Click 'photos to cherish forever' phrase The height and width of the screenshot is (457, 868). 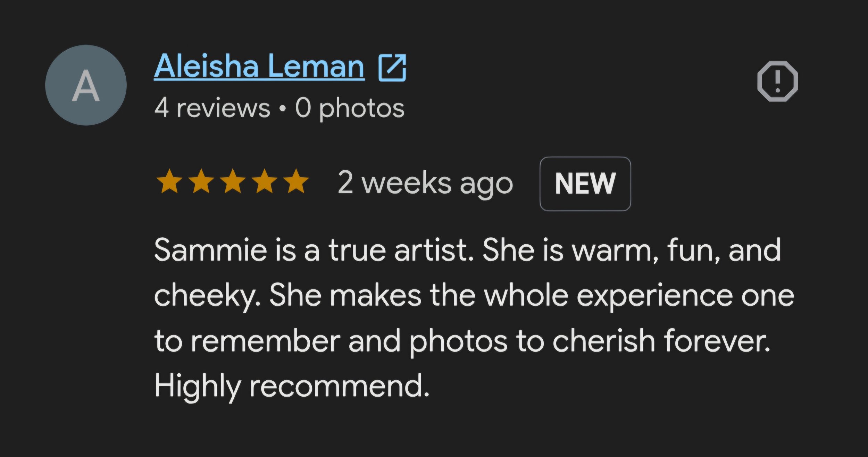click(x=590, y=342)
